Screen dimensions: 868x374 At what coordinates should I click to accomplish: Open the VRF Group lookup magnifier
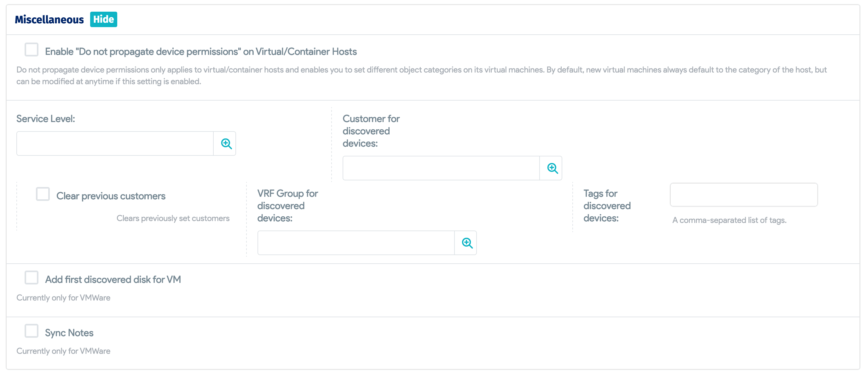(x=466, y=243)
